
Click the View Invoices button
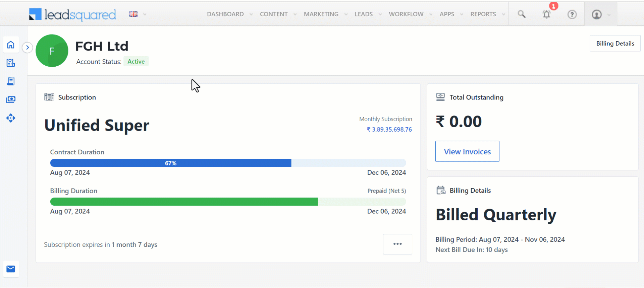467,151
